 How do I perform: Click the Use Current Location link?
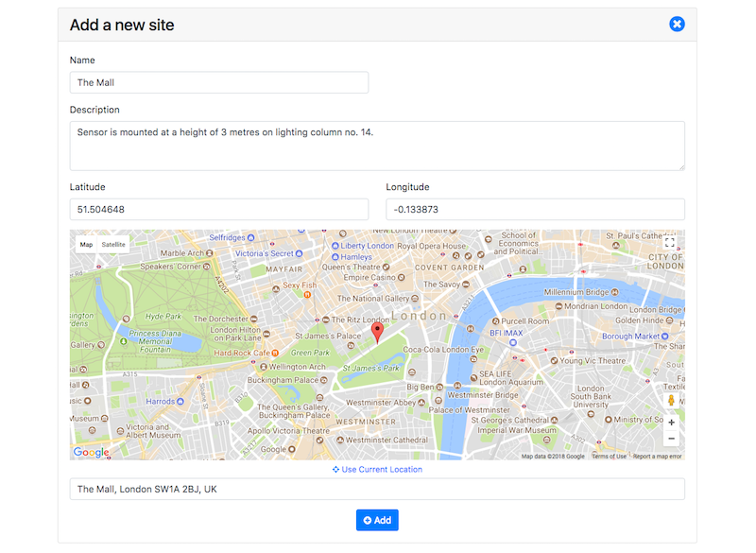tap(377, 470)
